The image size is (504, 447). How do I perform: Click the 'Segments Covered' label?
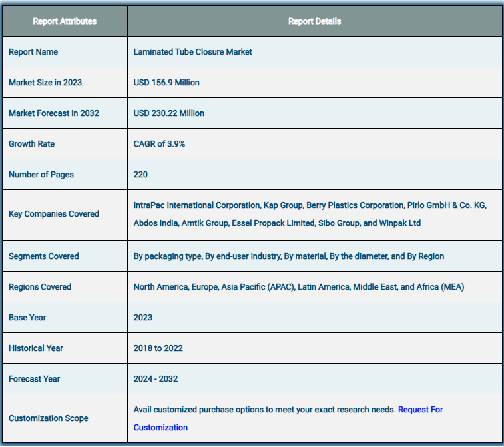pos(44,256)
